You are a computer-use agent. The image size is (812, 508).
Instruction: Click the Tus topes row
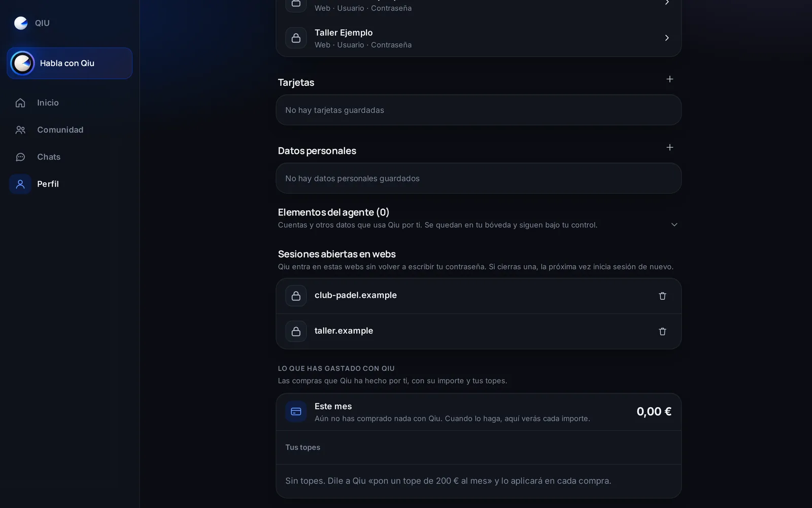479,448
